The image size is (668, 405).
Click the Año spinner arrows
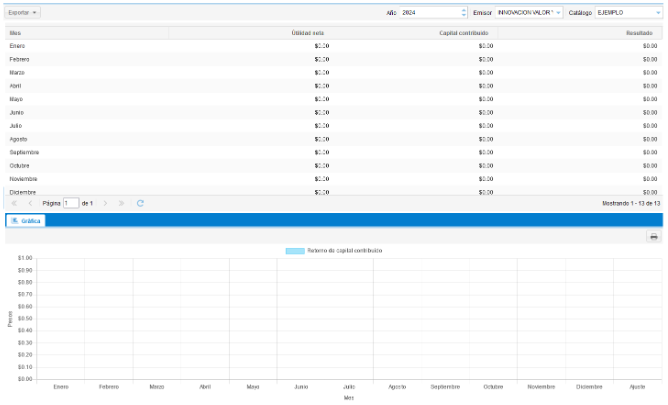tap(464, 13)
